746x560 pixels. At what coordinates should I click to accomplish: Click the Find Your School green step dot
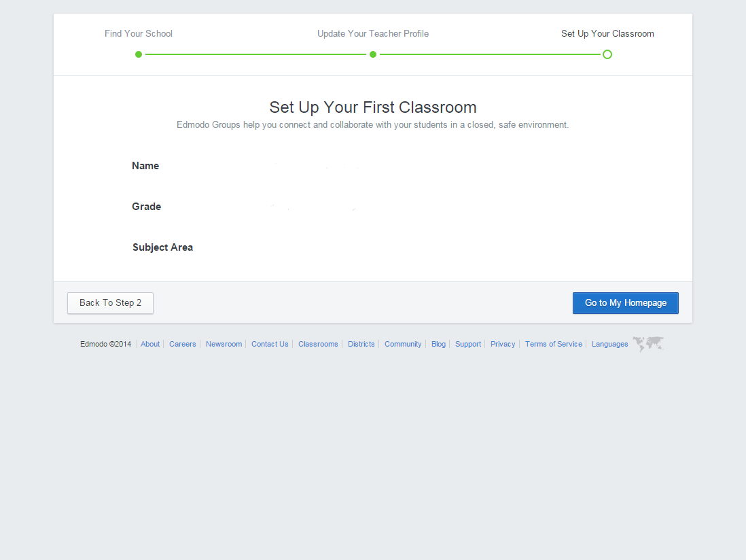[x=139, y=54]
